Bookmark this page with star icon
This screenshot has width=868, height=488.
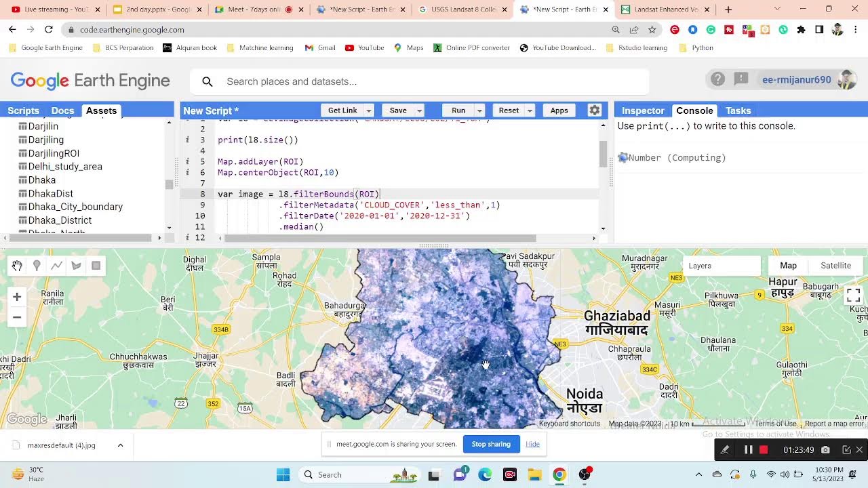coord(652,30)
